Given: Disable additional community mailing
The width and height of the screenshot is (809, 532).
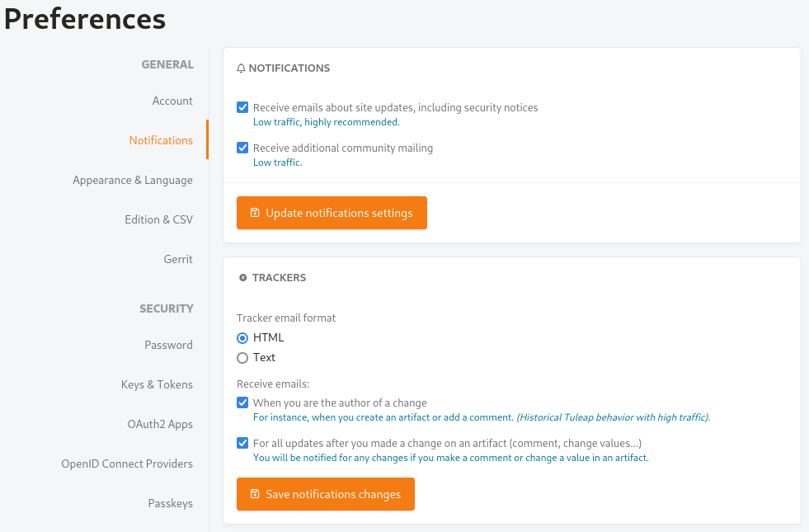Looking at the screenshot, I should [x=242, y=148].
